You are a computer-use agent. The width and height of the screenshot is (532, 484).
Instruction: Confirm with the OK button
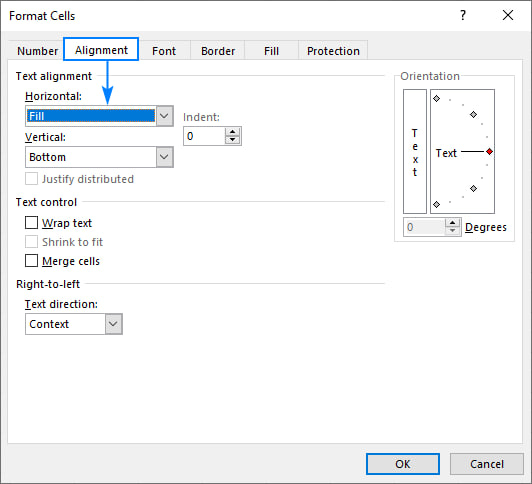click(403, 464)
